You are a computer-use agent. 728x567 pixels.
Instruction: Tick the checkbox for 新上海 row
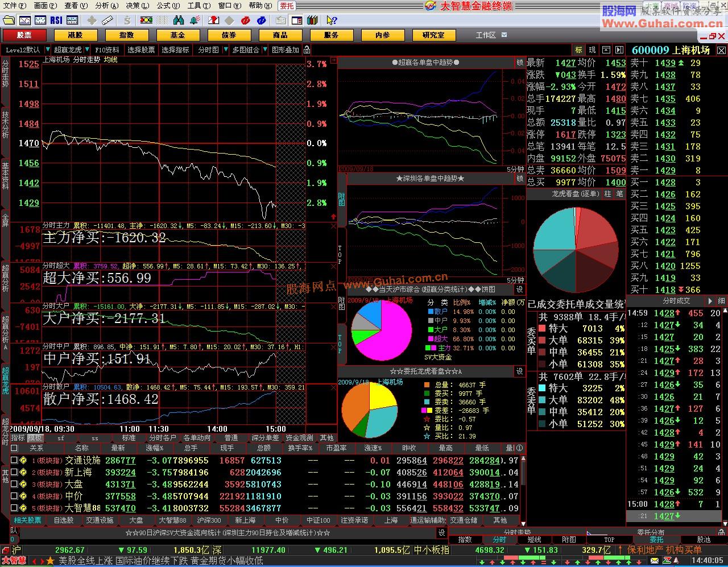click(14, 472)
